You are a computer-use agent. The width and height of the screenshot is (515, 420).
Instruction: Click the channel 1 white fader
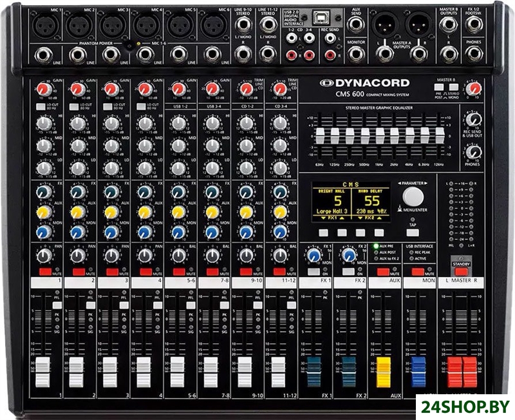tap(42, 372)
